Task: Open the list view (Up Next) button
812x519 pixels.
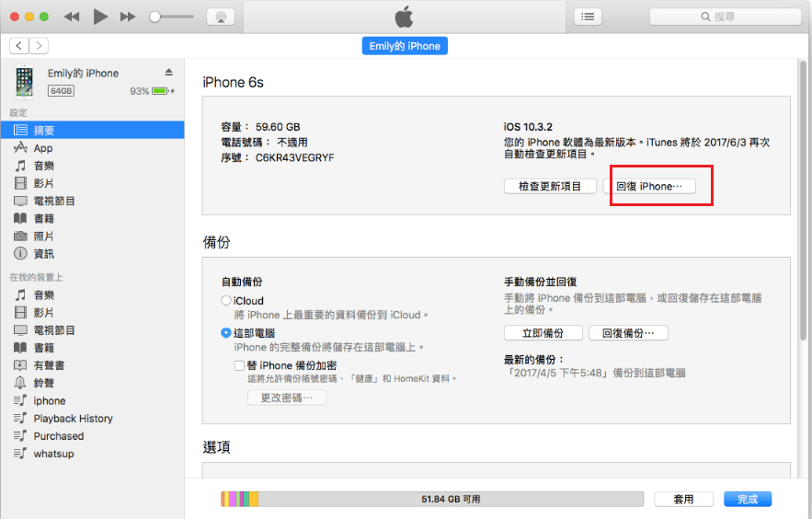Action: (x=588, y=17)
